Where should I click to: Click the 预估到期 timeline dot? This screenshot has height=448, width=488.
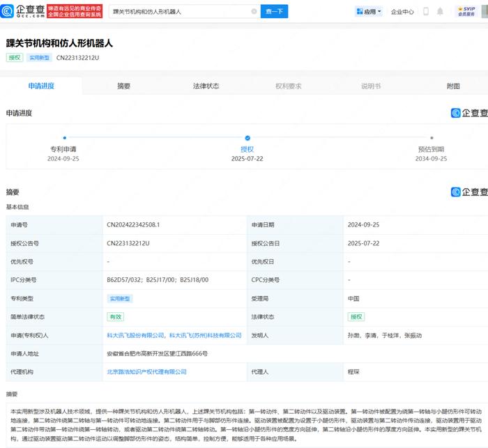pos(432,138)
